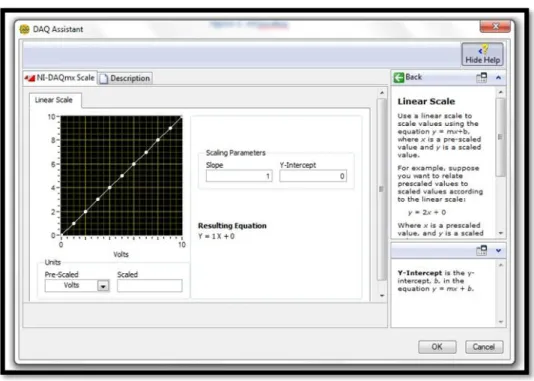Click the Scaled units input field
Viewport: 534px width, 381px height.
(x=150, y=286)
